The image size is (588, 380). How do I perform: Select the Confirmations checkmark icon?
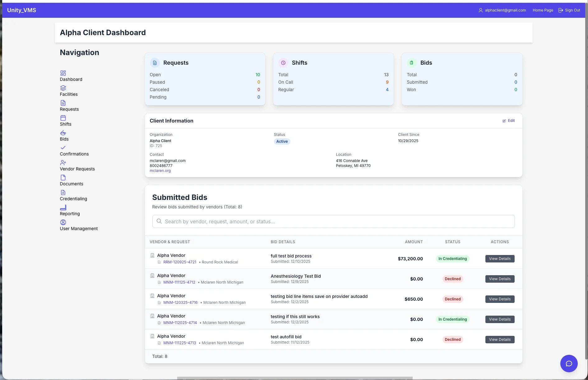63,148
